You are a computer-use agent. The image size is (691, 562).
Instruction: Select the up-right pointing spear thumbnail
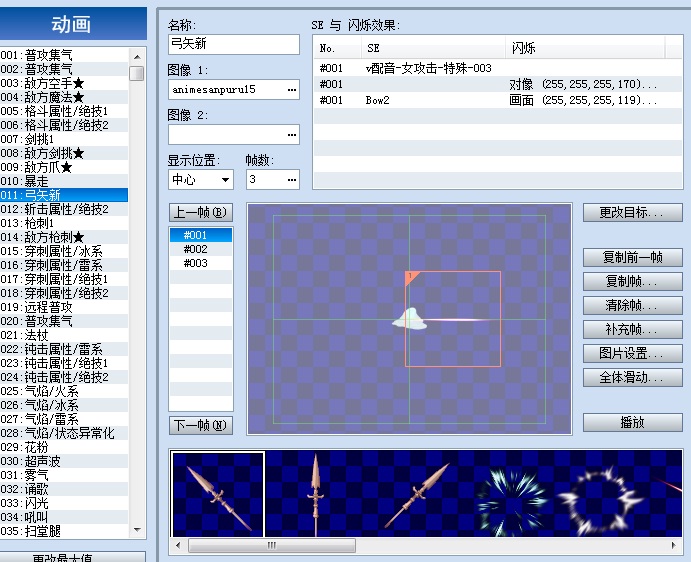[x=417, y=494]
